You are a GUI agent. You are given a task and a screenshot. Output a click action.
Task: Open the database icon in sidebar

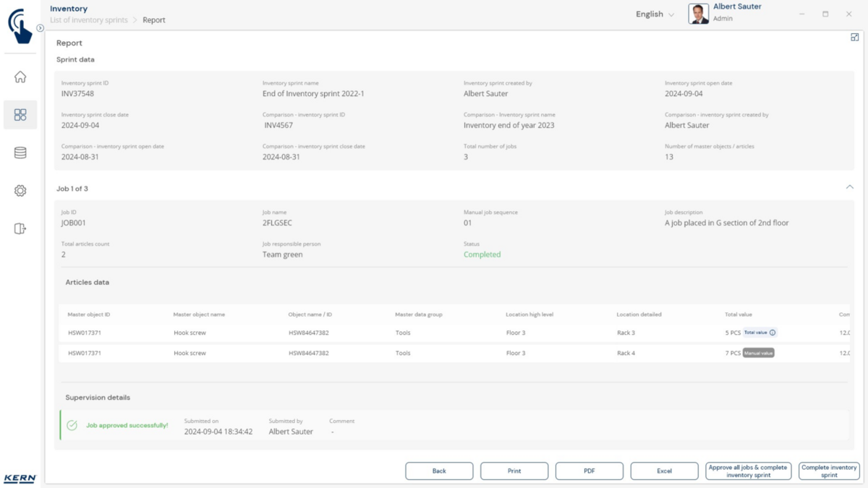20,153
